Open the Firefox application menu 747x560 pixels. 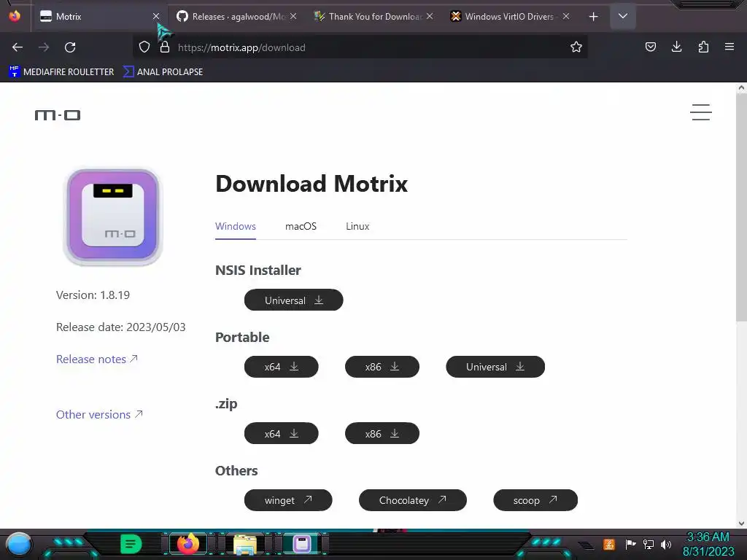(x=729, y=47)
